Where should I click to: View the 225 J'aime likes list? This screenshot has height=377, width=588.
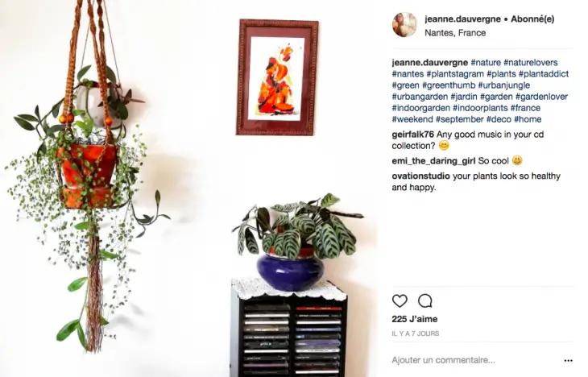pos(415,319)
